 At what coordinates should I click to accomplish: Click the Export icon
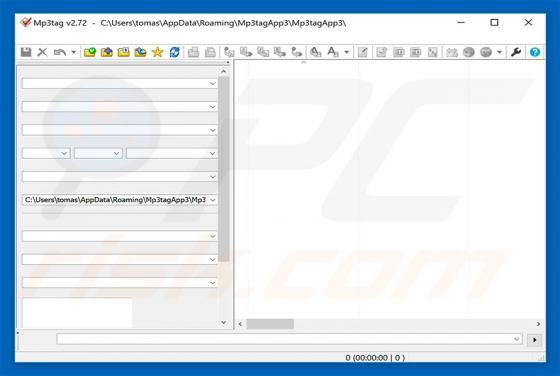point(415,52)
